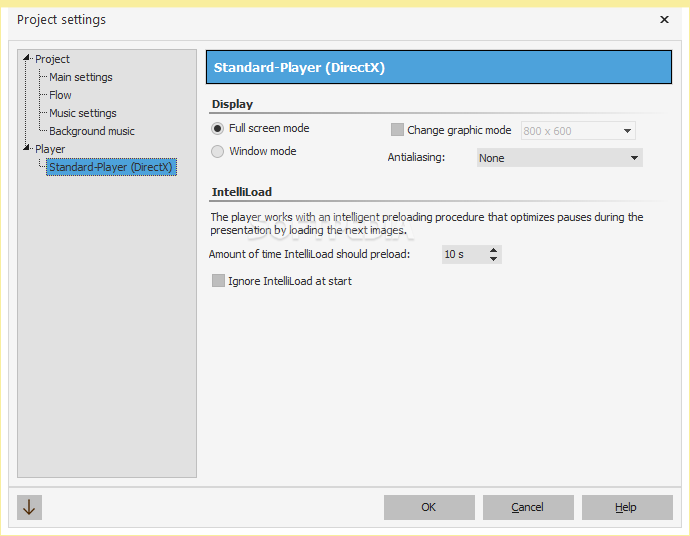
Task: Select the Project tree label
Action: 52,59
